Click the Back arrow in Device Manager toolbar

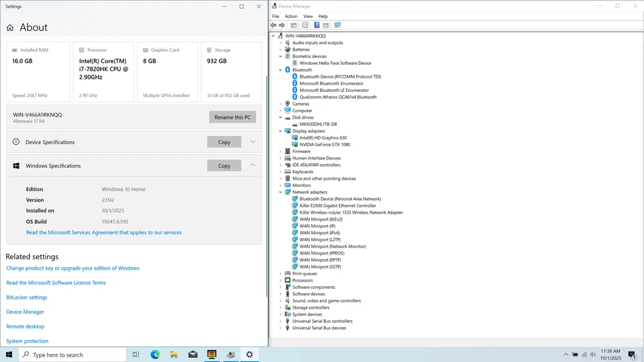pos(274,25)
